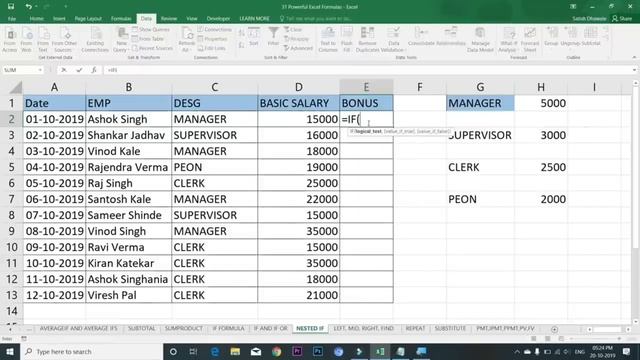The width and height of the screenshot is (640, 360).
Task: Click Remove Duplicates icon
Action: click(x=367, y=40)
